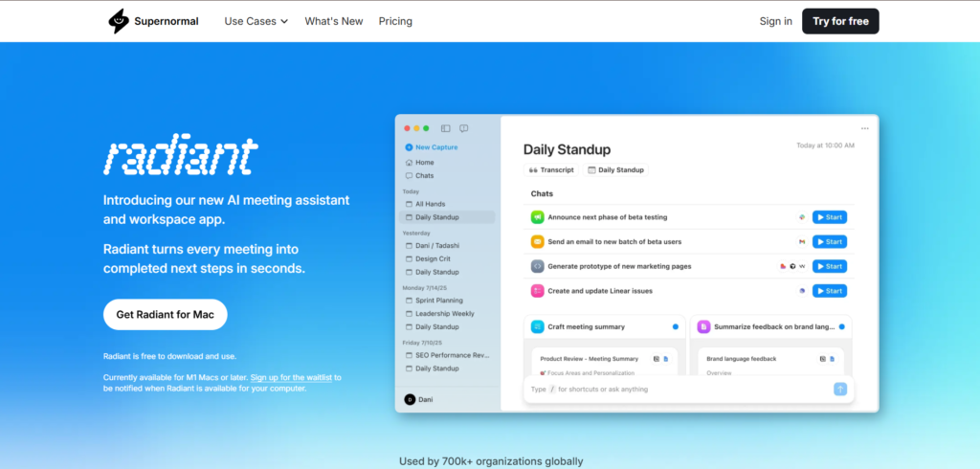The image size is (980, 469).
Task: Click the orange email icon
Action: click(x=538, y=241)
